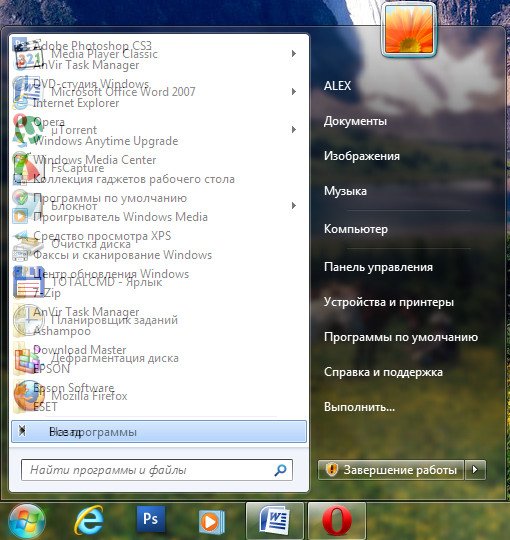Viewport: 510px width, 540px height.
Task: Click the Windows Start orb
Action: point(26,521)
